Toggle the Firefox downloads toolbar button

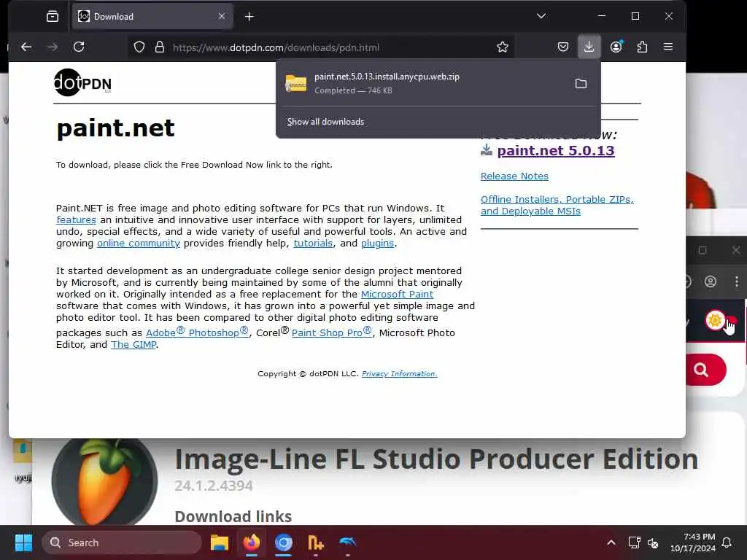click(x=589, y=47)
